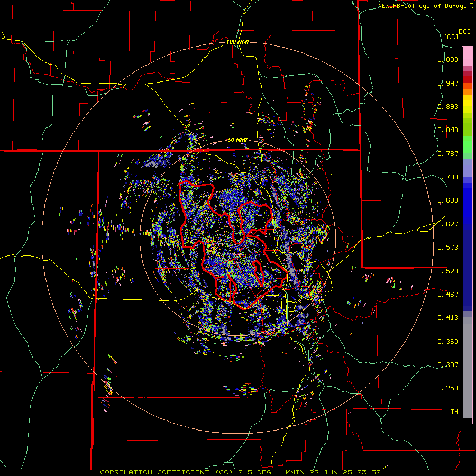The image size is (476, 476).
Task: Click the bright green color bar segment
Action: point(467,144)
